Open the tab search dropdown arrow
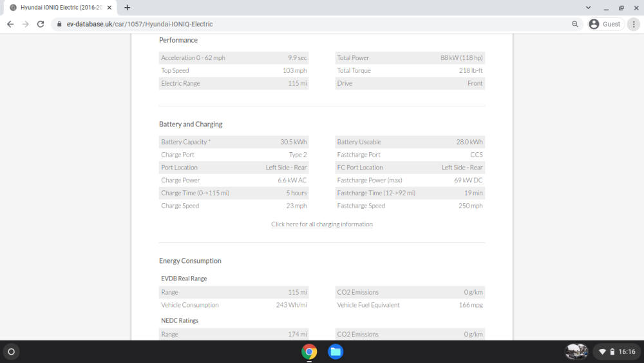 (588, 7)
